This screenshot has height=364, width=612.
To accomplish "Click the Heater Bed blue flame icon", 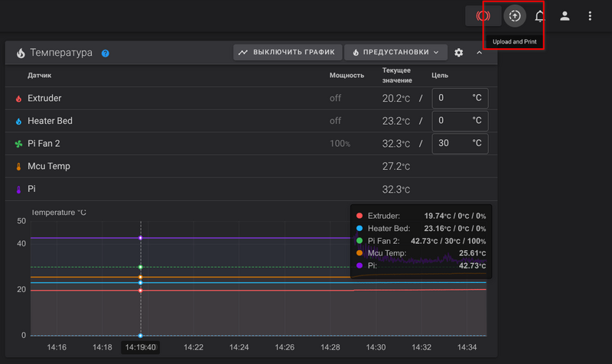I will click(19, 122).
